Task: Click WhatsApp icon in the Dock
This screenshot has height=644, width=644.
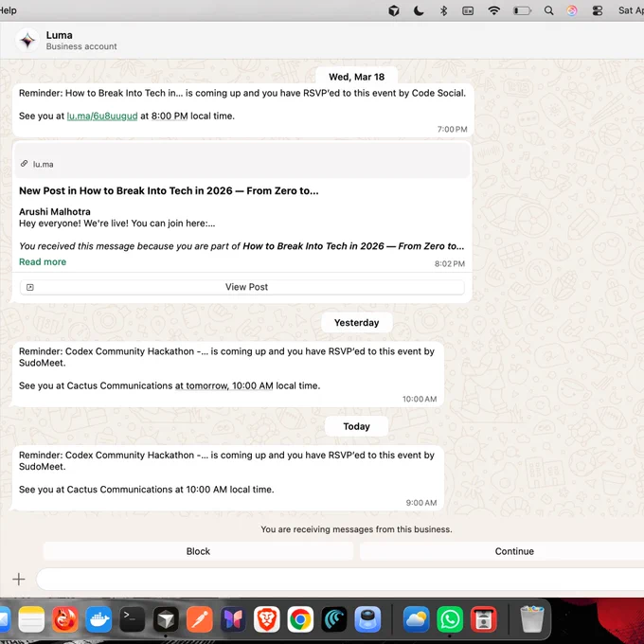Action: click(450, 619)
